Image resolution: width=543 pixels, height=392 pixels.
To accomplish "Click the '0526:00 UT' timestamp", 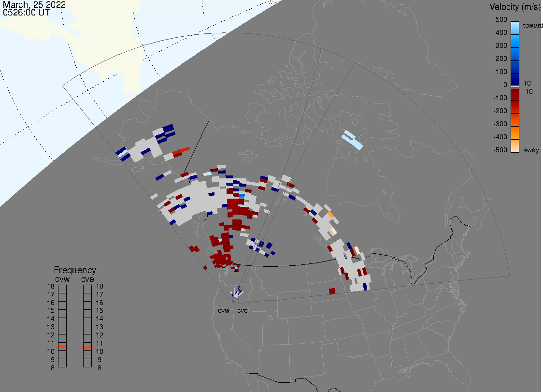I will (26, 13).
